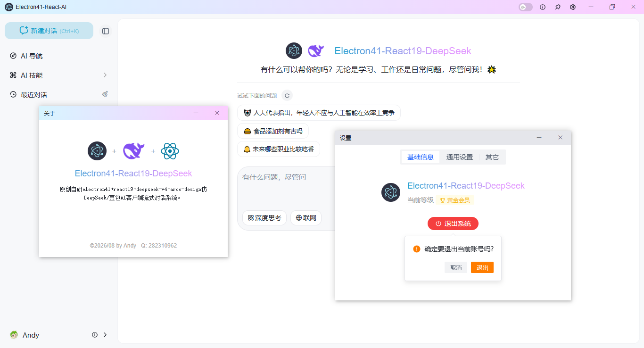Switch to the 其它 tab
The image size is (644, 348).
tap(492, 157)
